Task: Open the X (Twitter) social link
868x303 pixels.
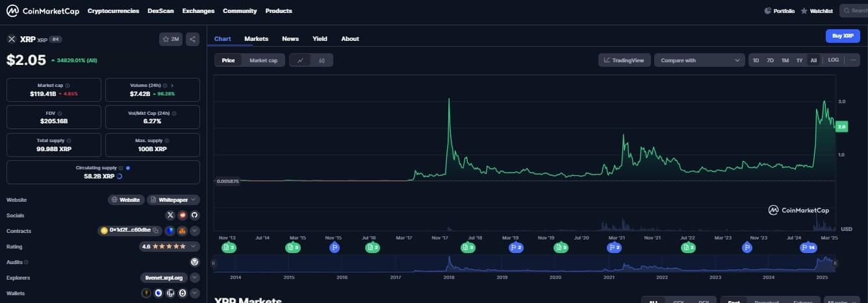Action: [170, 215]
